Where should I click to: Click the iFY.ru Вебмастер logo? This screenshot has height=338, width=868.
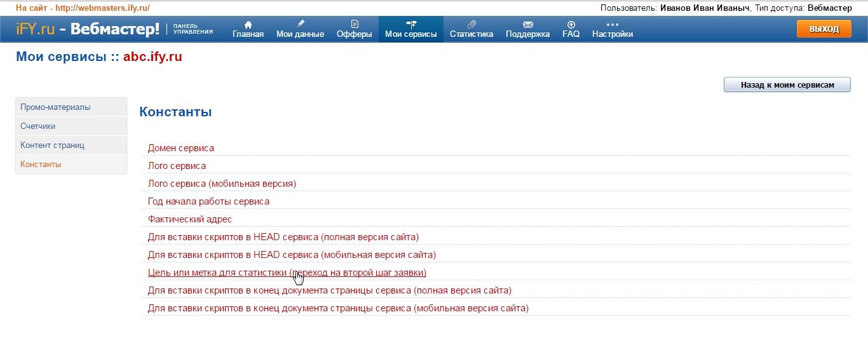coord(88,29)
